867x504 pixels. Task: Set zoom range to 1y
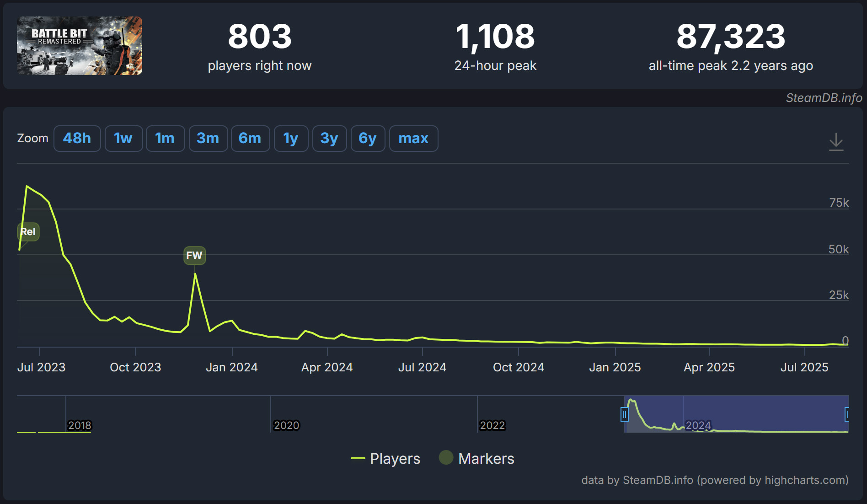click(x=291, y=138)
